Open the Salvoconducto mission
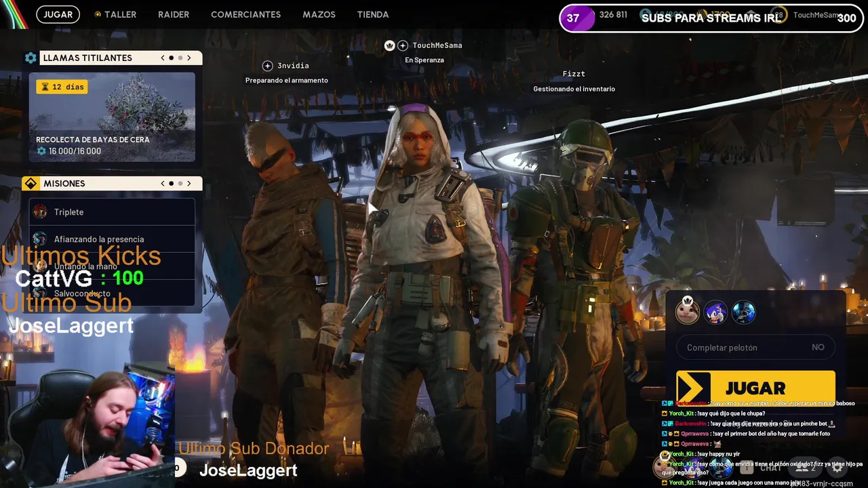Image resolution: width=868 pixels, height=488 pixels. 112,293
